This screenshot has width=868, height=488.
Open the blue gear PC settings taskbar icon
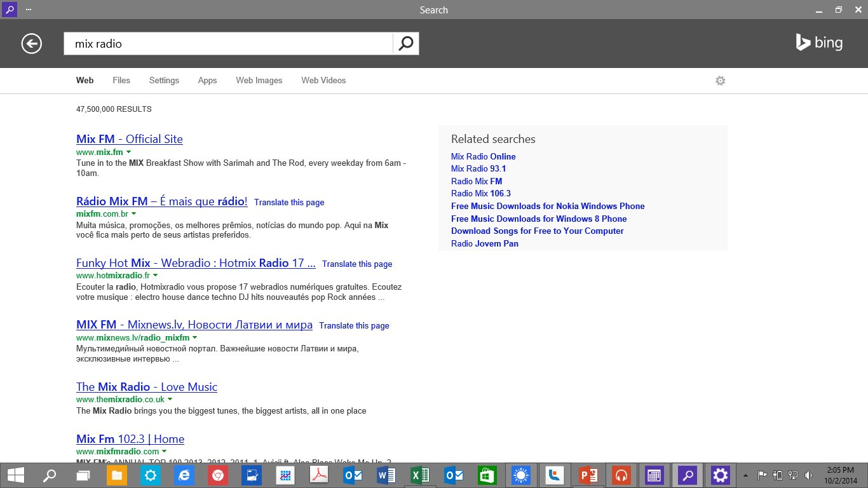pos(150,475)
